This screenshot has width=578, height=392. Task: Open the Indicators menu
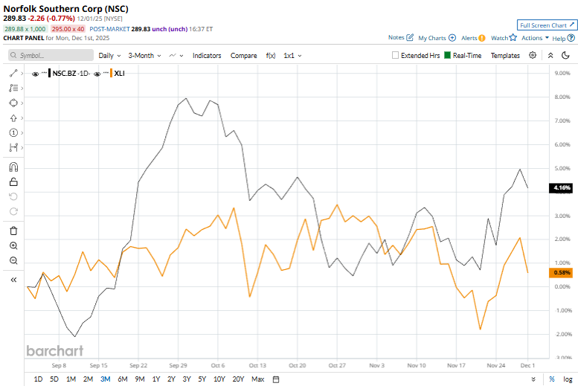[x=207, y=55]
